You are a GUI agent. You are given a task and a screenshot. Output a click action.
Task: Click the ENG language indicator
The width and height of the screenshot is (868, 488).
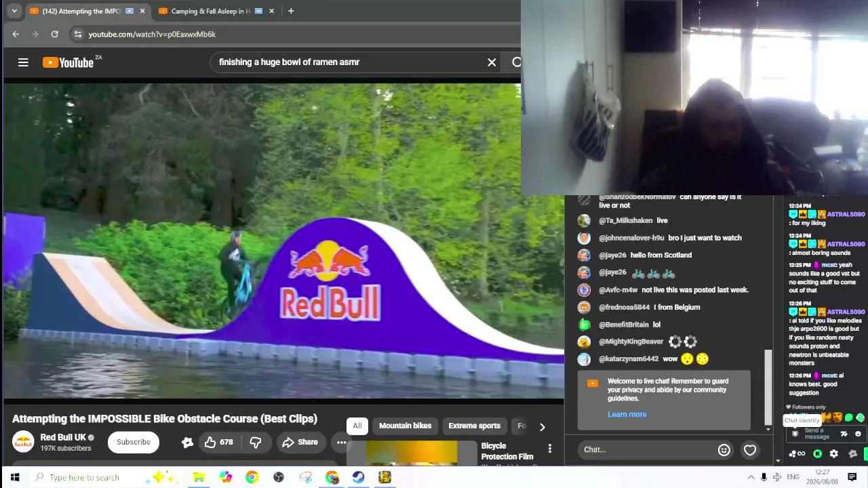coord(793,477)
